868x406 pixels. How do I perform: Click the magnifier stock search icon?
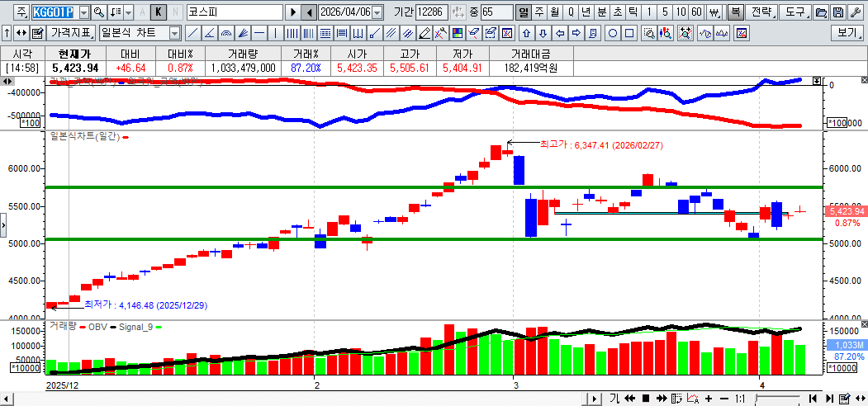pos(99,12)
